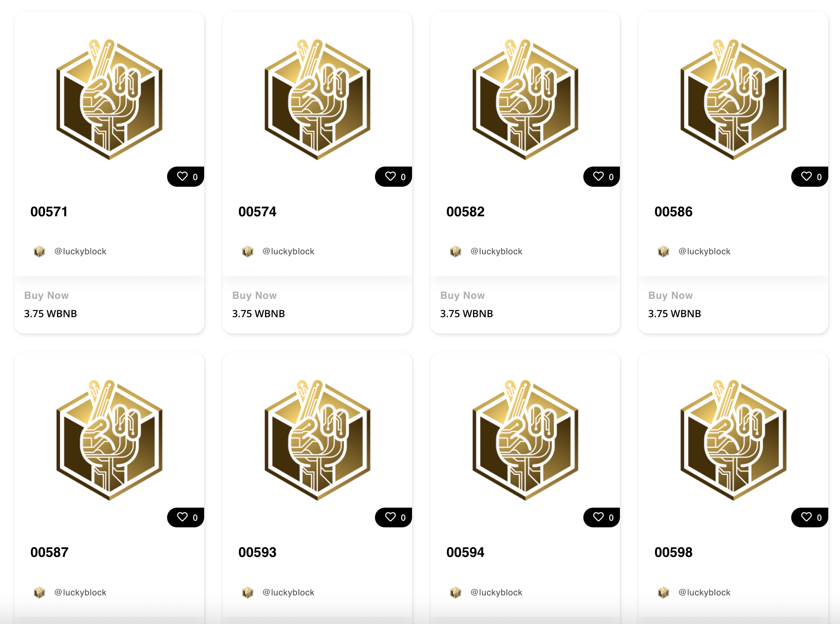Open luckyblock avatar icon under 00571
Screen dimensions: 840x624
[39, 251]
